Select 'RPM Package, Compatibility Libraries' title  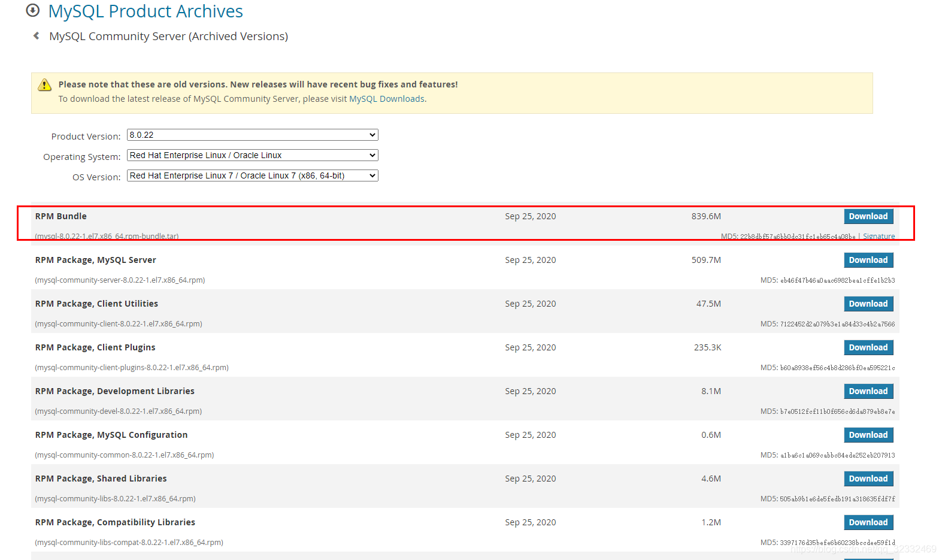point(115,522)
